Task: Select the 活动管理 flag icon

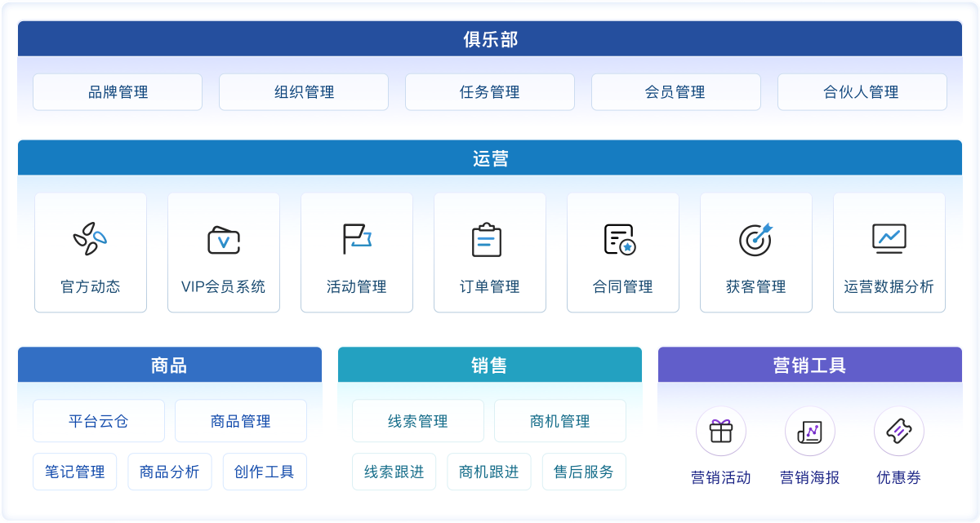Action: pos(357,239)
